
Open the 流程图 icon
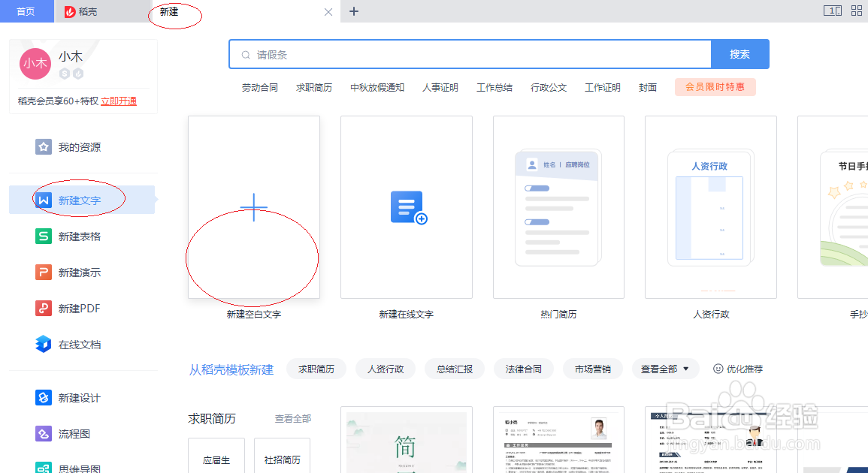(x=44, y=434)
